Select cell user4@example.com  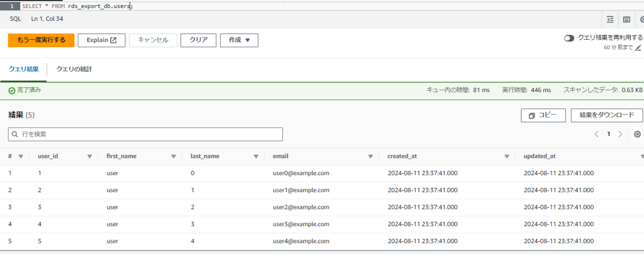pyautogui.click(x=301, y=242)
